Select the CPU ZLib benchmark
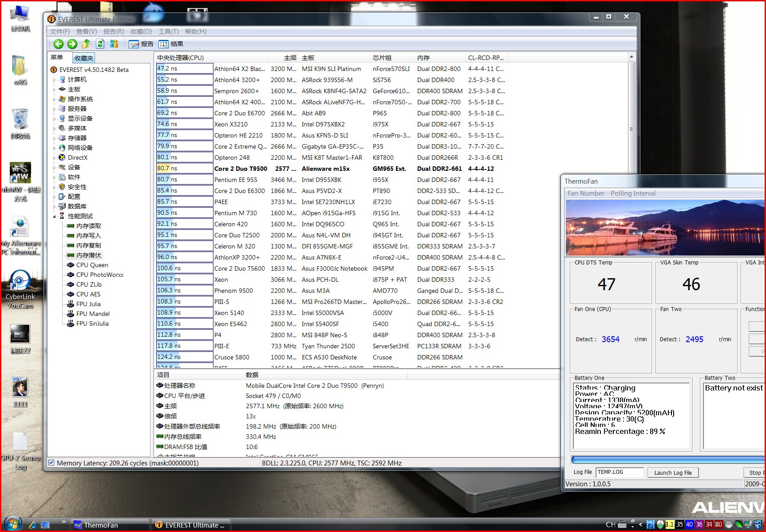766x532 pixels. [x=89, y=284]
